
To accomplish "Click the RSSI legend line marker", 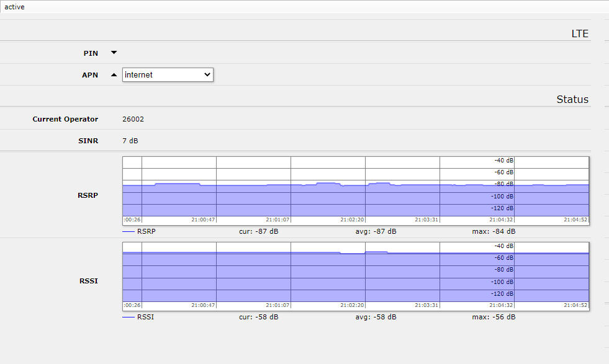I will pos(129,317).
